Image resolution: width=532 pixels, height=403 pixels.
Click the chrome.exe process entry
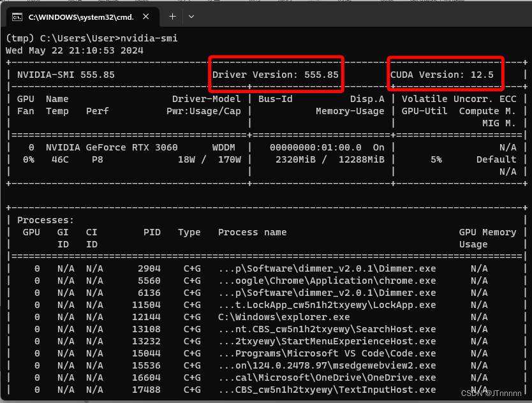326,281
